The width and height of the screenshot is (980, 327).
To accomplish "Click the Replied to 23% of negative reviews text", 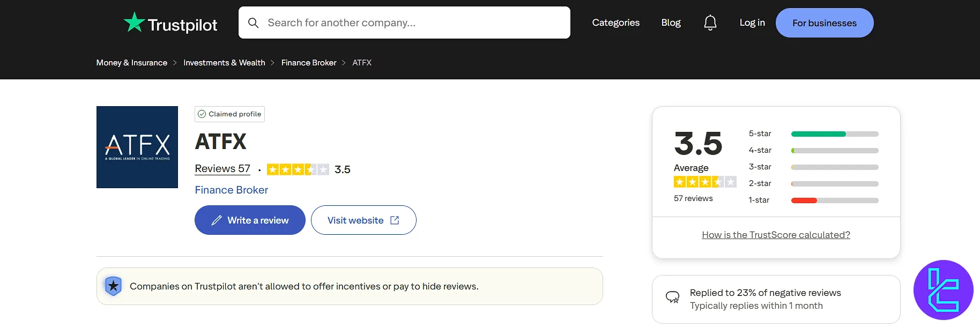I will 765,293.
